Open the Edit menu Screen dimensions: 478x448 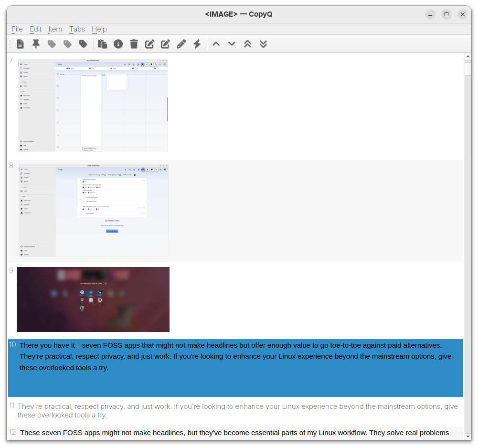point(35,29)
